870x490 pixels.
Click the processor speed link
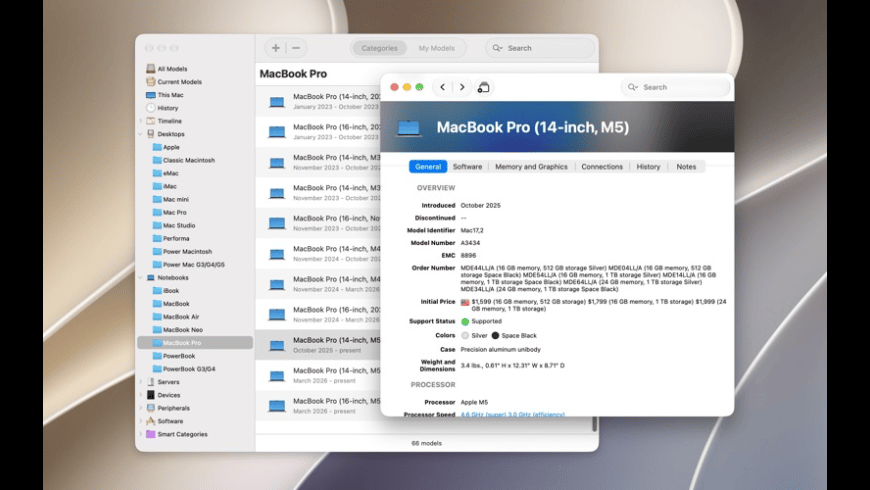(x=513, y=414)
